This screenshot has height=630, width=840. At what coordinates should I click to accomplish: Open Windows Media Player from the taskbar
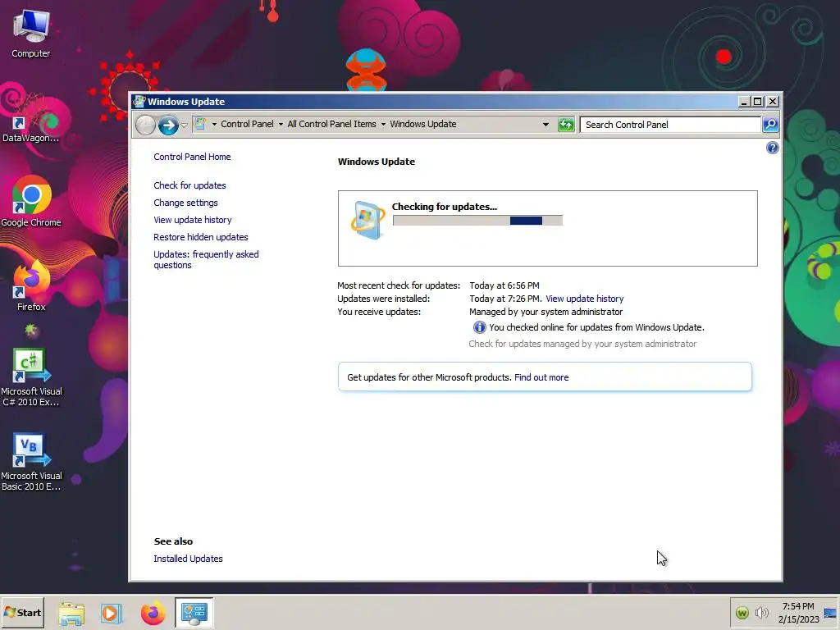[x=111, y=613]
